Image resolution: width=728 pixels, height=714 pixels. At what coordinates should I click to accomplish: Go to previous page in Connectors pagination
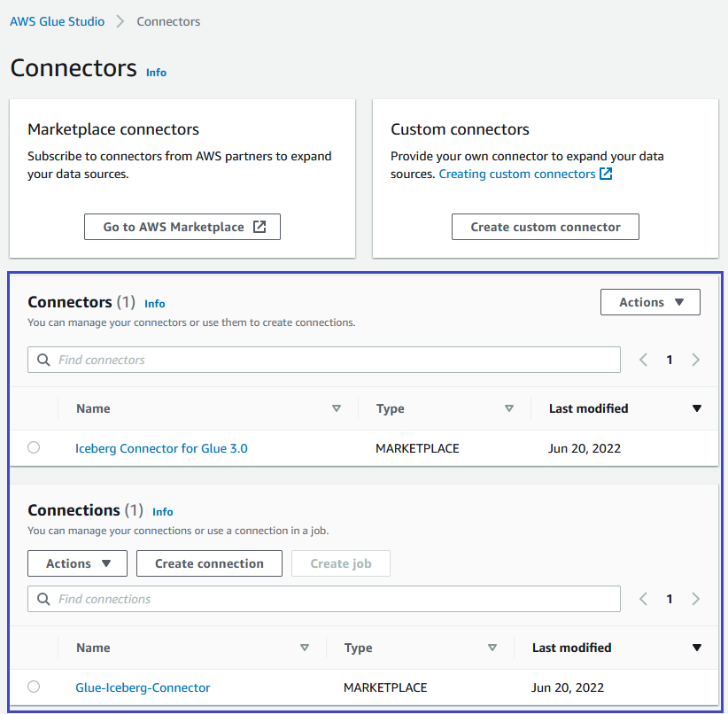[643, 360]
